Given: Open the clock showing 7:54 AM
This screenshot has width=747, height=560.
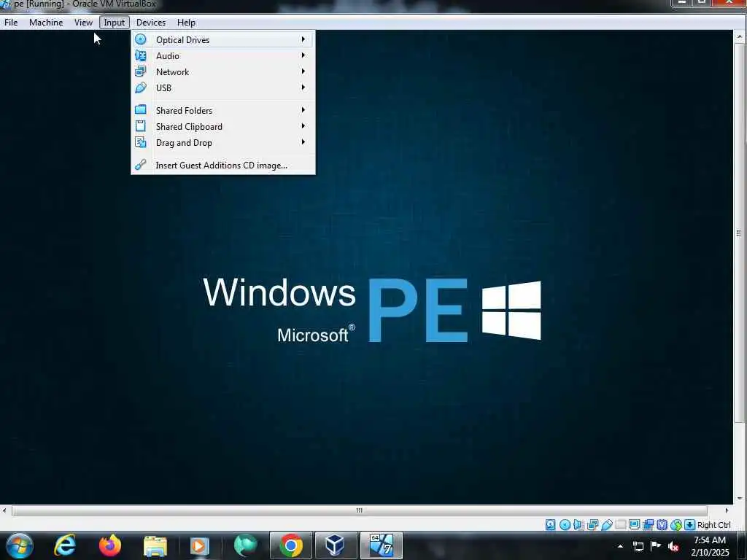Looking at the screenshot, I should (710, 545).
